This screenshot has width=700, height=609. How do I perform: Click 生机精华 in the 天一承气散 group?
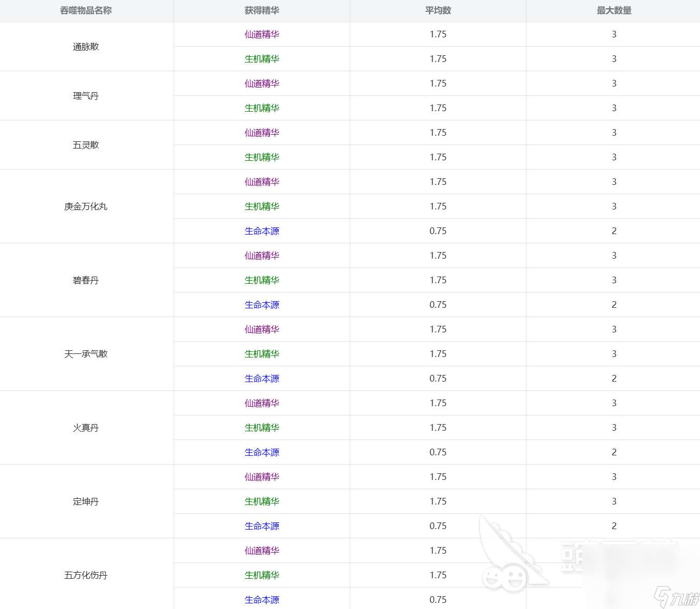(x=262, y=354)
